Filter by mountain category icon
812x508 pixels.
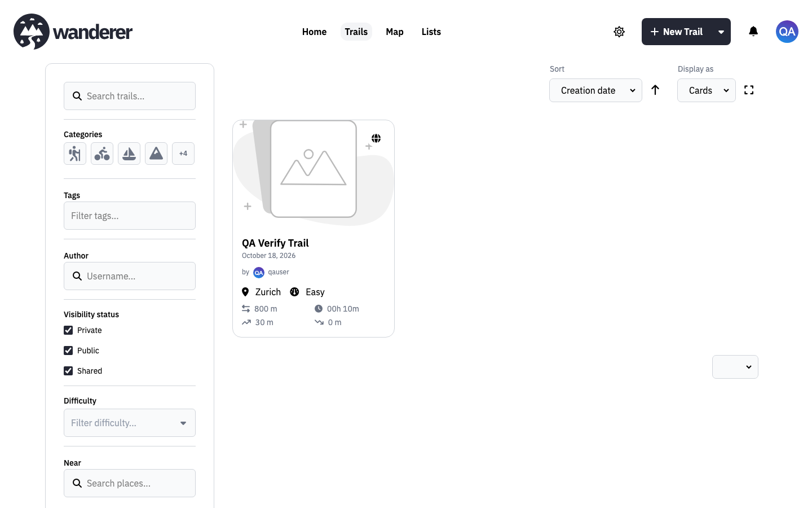tap(156, 154)
